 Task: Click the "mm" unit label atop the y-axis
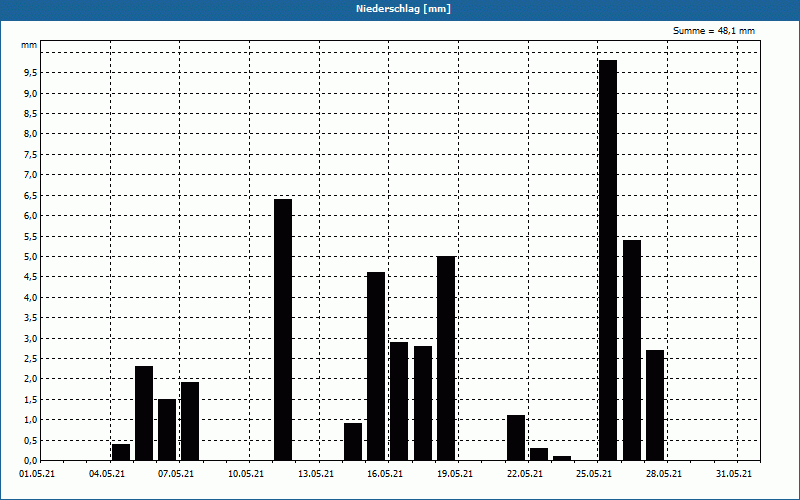click(29, 45)
